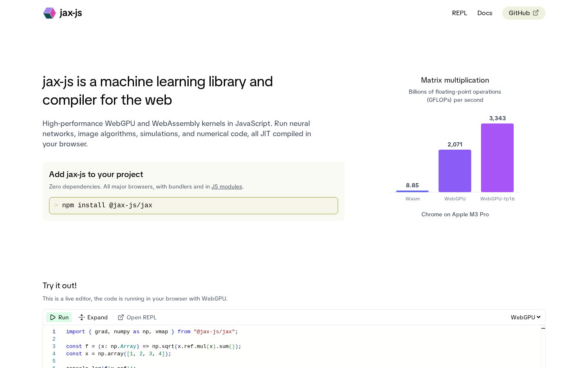Viewport: 588px width, 368px height.
Task: Click code line 3 defining const f
Action: pyautogui.click(x=154, y=346)
